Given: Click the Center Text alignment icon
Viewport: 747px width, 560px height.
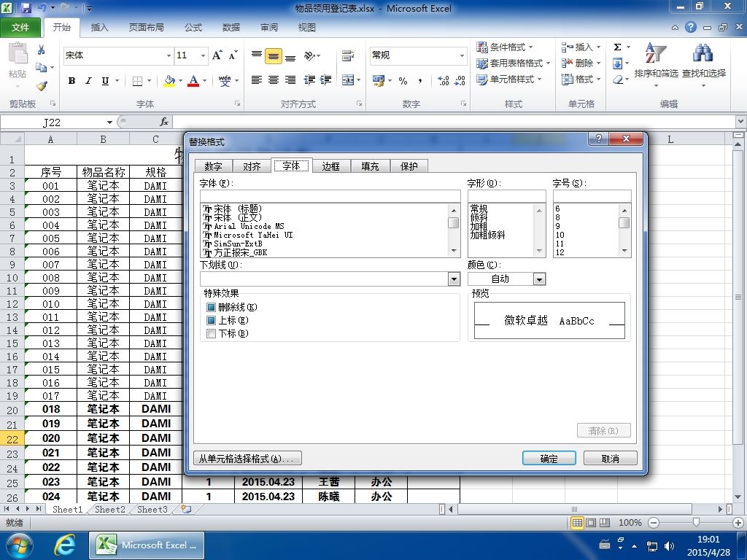Looking at the screenshot, I should point(274,80).
